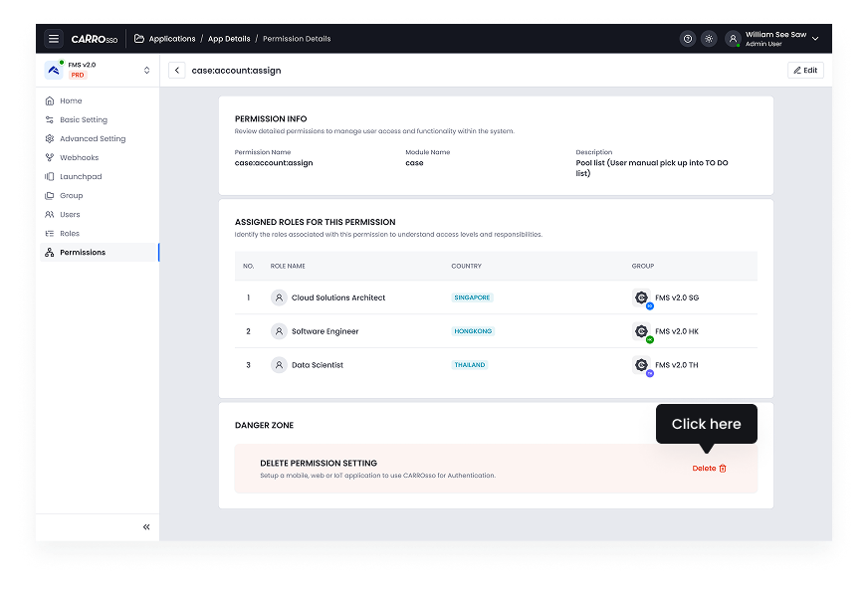Click the App Details breadcrumb link

coord(229,39)
